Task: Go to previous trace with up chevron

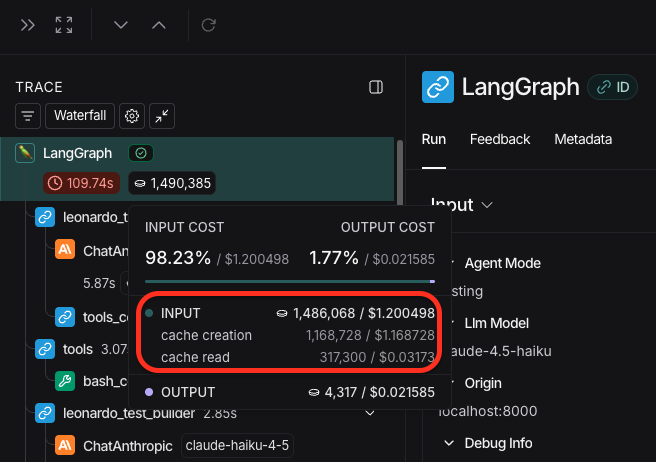Action: (158, 25)
